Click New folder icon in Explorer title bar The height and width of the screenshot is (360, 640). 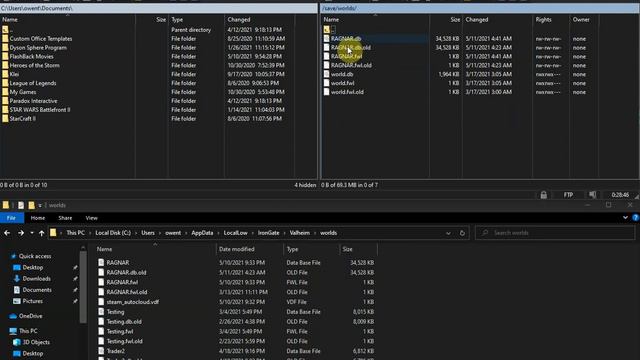point(31,205)
